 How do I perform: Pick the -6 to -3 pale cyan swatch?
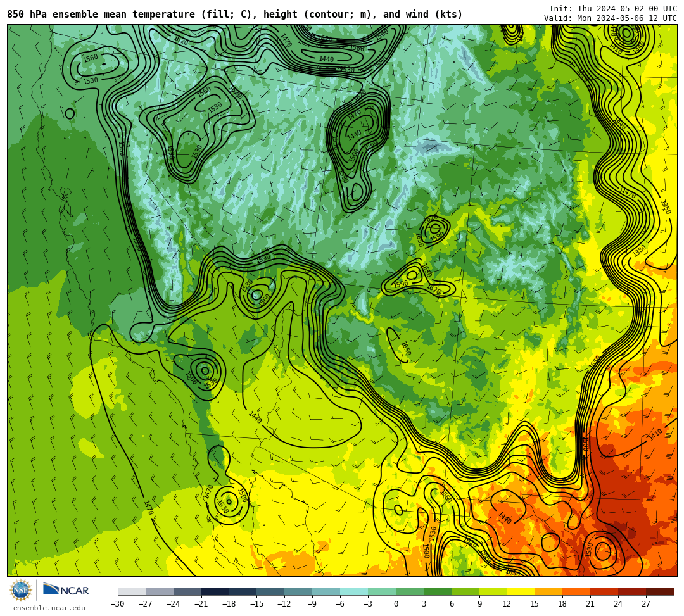click(354, 591)
